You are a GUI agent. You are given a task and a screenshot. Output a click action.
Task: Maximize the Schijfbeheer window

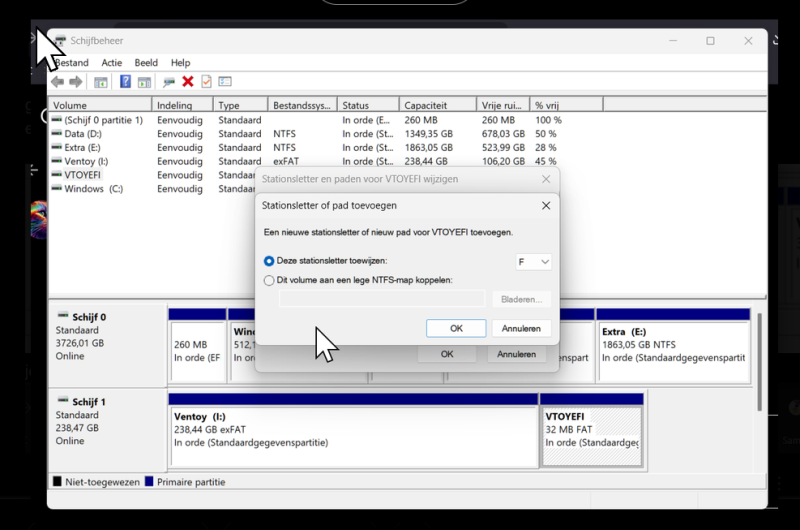click(x=710, y=41)
